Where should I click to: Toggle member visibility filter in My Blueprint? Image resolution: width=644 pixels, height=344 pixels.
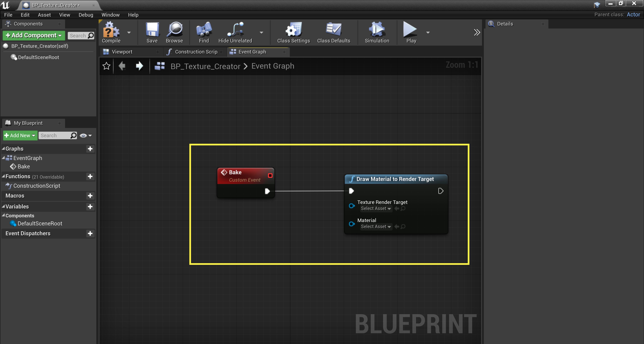(x=83, y=135)
